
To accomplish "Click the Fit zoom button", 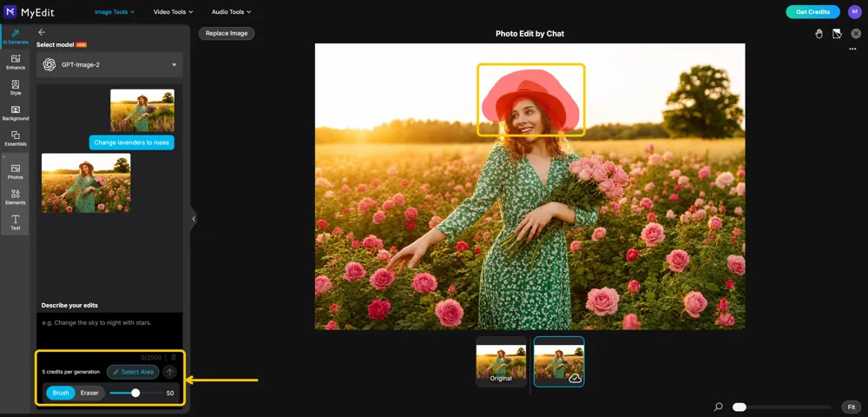I will [852, 407].
